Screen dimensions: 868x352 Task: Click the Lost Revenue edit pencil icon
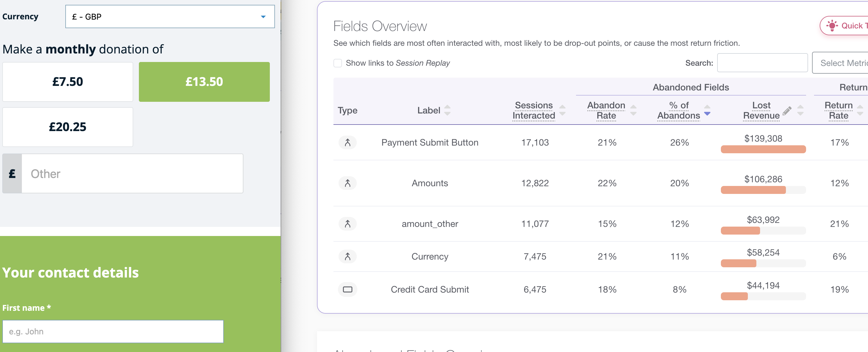[787, 111]
